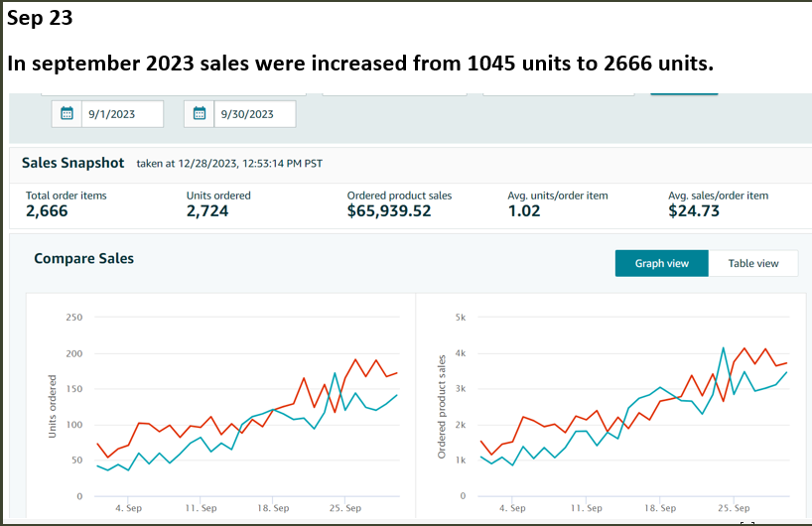The height and width of the screenshot is (526, 812).
Task: Click 11. Sep on the Ordered product sales chart axis
Action: (x=588, y=508)
